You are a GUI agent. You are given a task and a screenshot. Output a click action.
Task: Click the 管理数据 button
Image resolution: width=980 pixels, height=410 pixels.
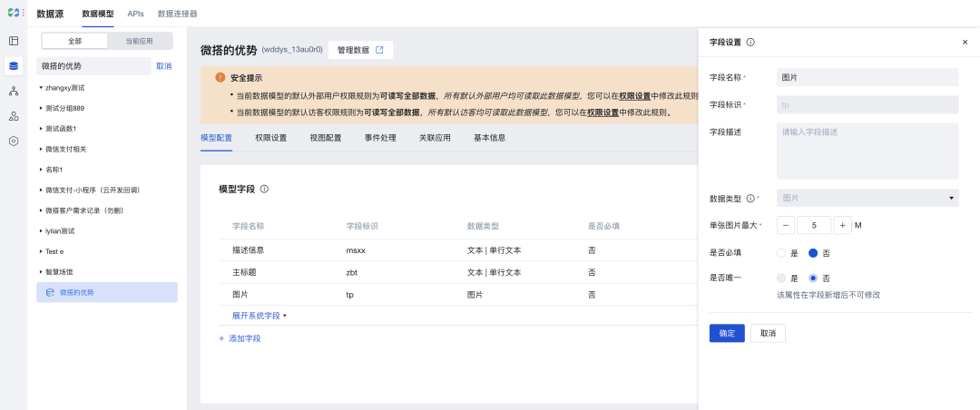point(360,50)
